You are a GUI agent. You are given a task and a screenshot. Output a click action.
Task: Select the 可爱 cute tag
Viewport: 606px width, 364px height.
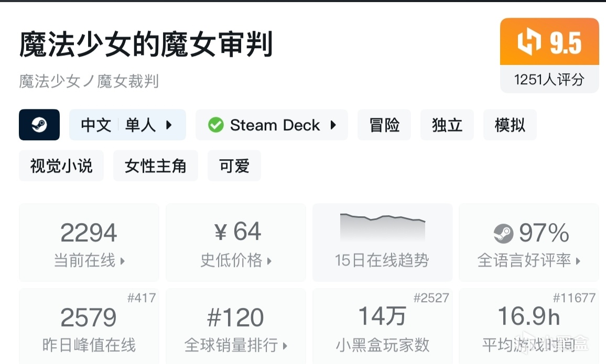tap(234, 166)
